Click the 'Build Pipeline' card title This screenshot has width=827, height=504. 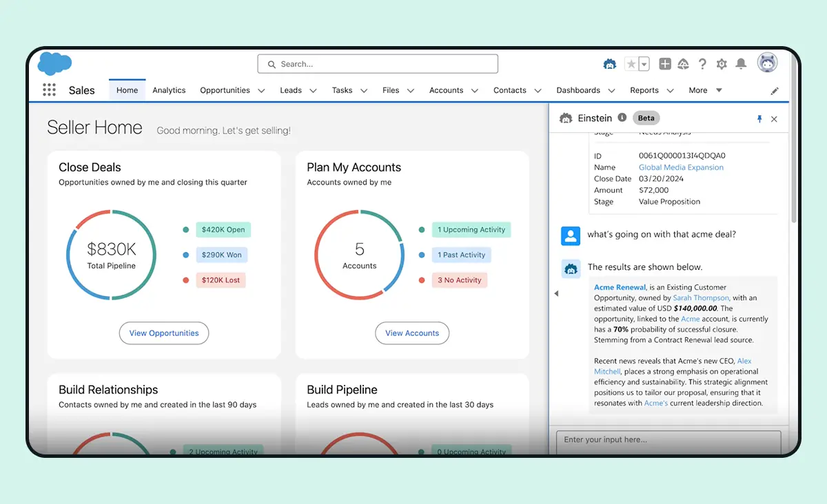pos(342,390)
